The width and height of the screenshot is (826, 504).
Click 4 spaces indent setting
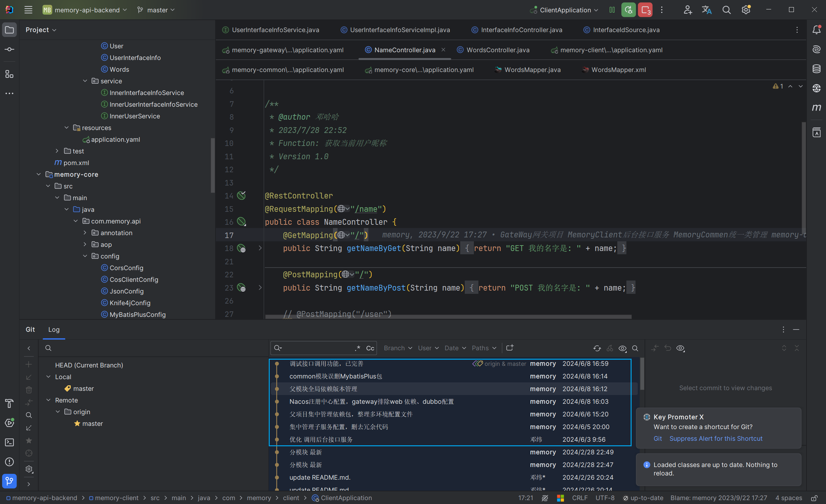tap(788, 498)
